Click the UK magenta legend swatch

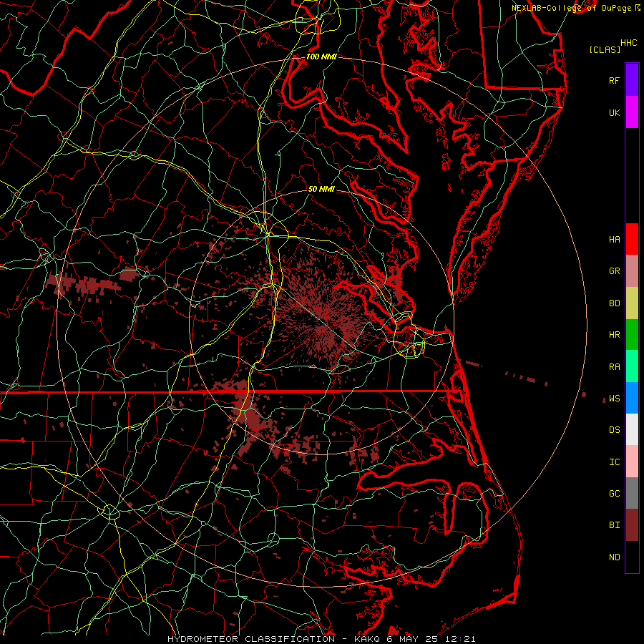[632, 112]
